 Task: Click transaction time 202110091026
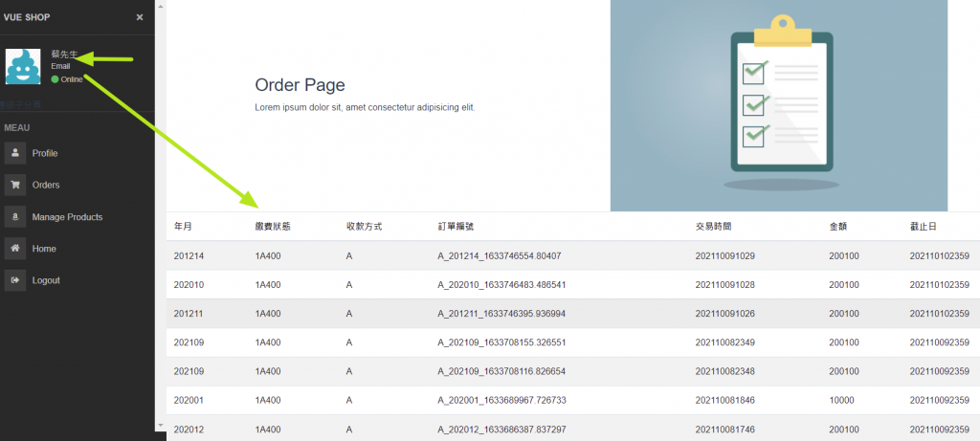(x=725, y=314)
